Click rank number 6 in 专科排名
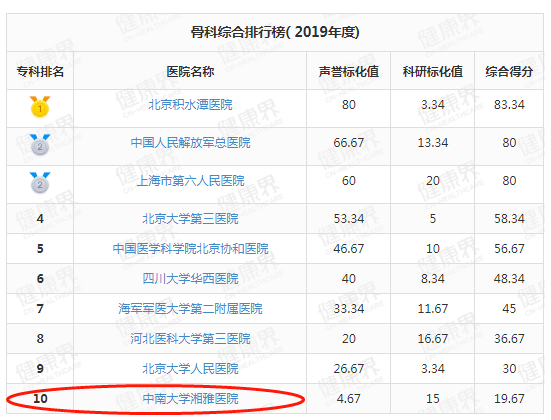Image resolution: width=551 pixels, height=420 pixels. tap(40, 278)
